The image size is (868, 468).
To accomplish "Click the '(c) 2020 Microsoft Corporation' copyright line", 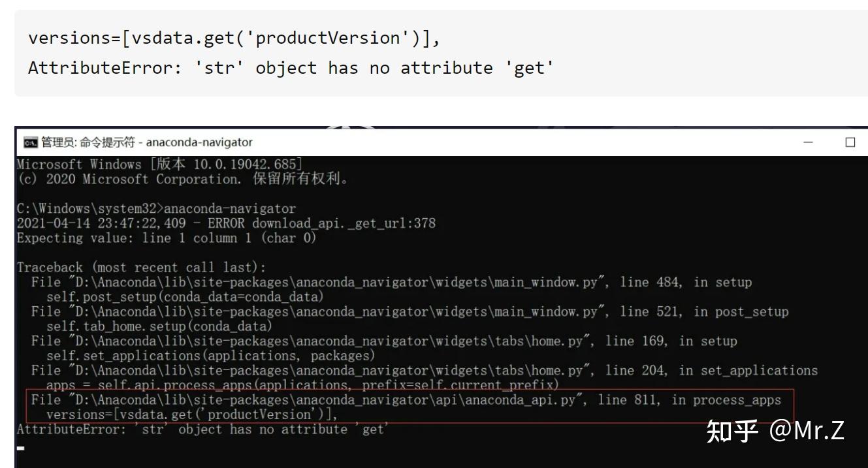I will tap(182, 179).
